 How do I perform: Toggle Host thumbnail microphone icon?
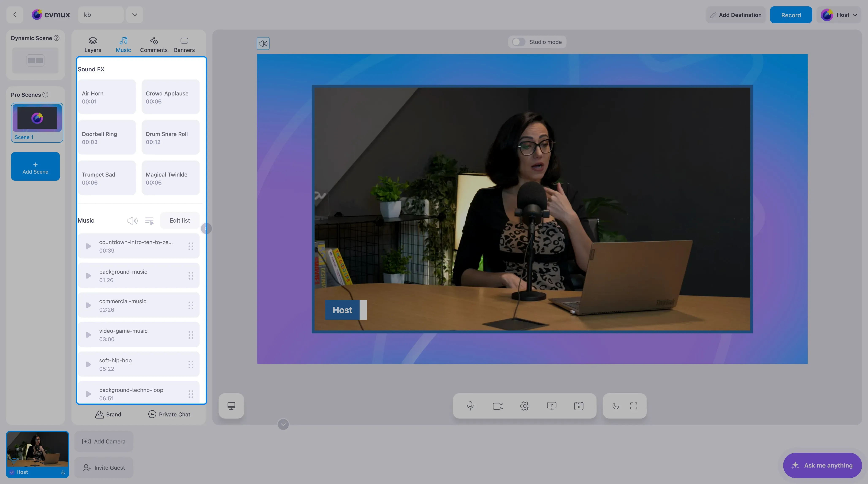click(63, 472)
